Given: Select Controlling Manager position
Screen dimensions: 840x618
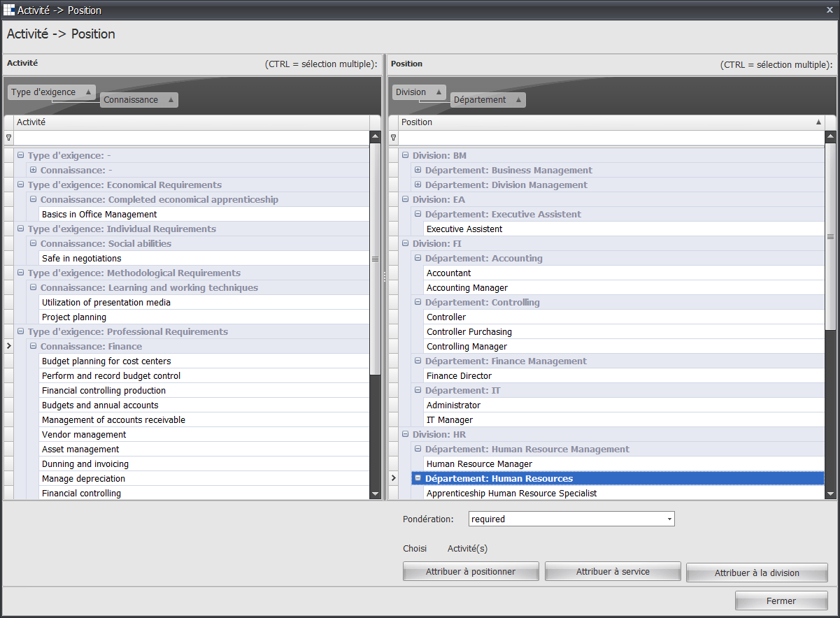Looking at the screenshot, I should (467, 347).
